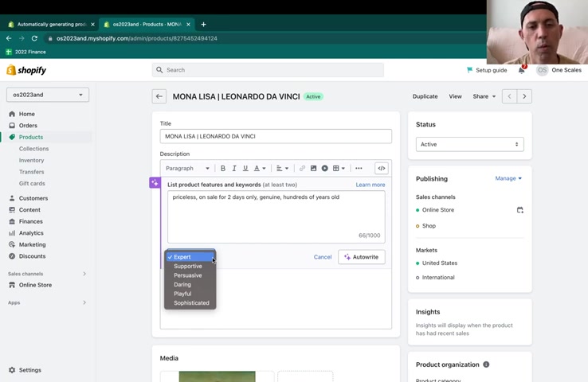Open Transfers under Products
The height and width of the screenshot is (382, 588).
32,172
